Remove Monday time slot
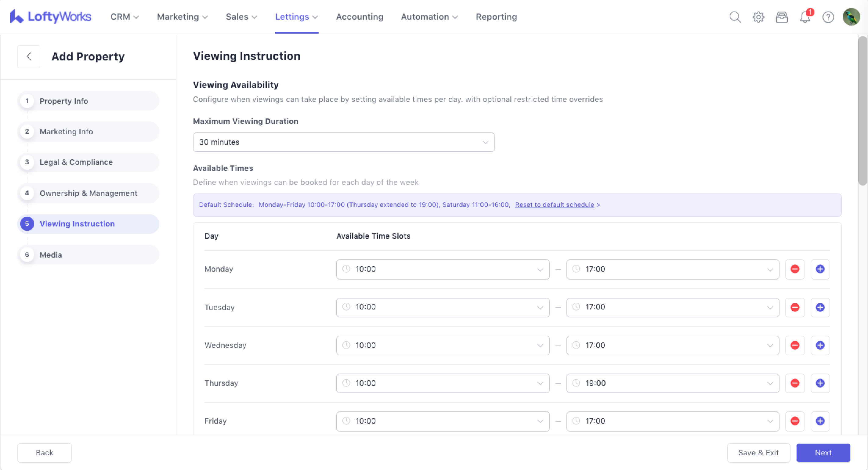Image resolution: width=868 pixels, height=470 pixels. click(x=795, y=269)
